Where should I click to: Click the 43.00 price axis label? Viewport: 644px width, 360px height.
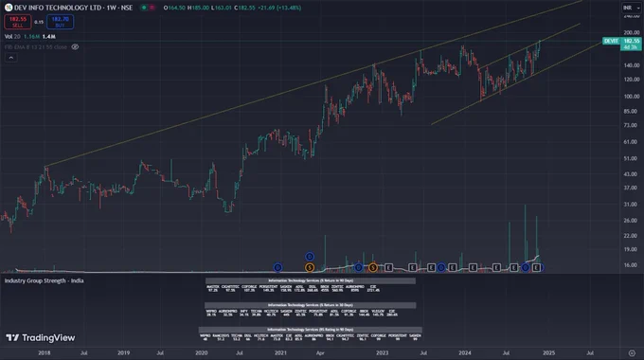coord(632,174)
